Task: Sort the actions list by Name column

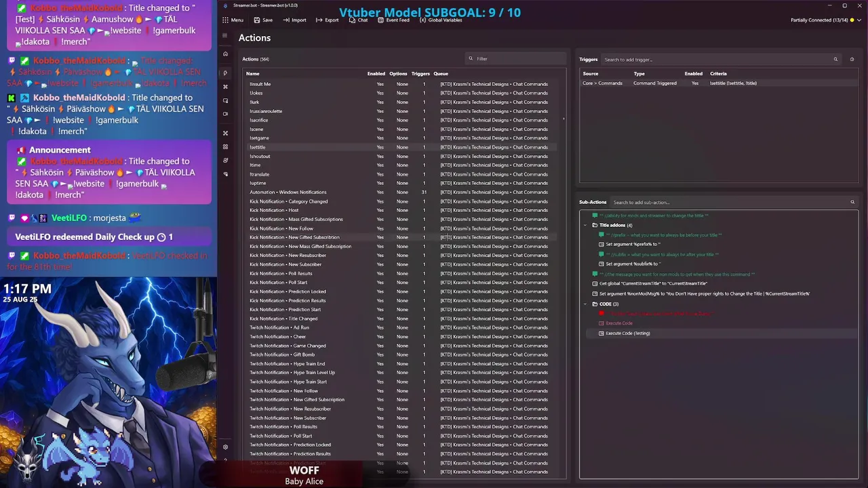Action: (252, 73)
